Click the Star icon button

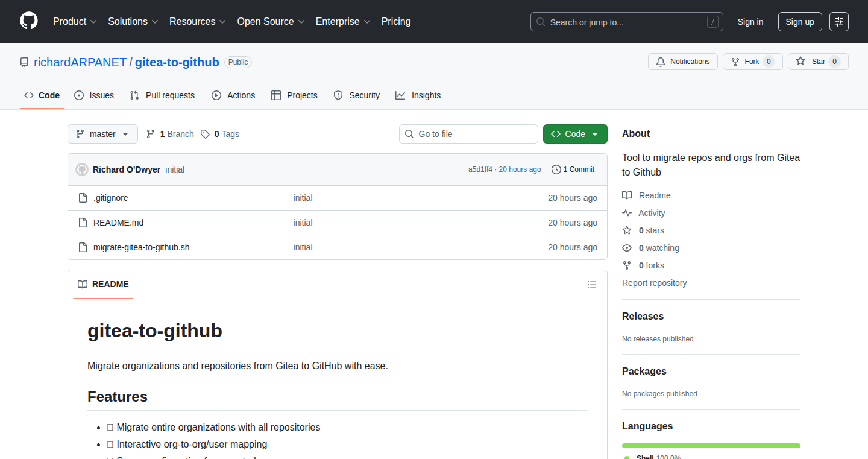pyautogui.click(x=800, y=62)
